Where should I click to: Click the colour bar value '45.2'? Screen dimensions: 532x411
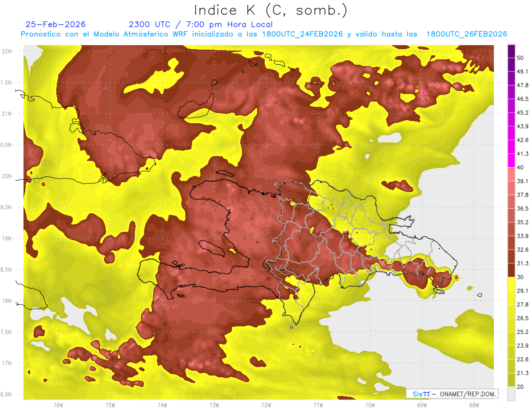[x=522, y=113]
